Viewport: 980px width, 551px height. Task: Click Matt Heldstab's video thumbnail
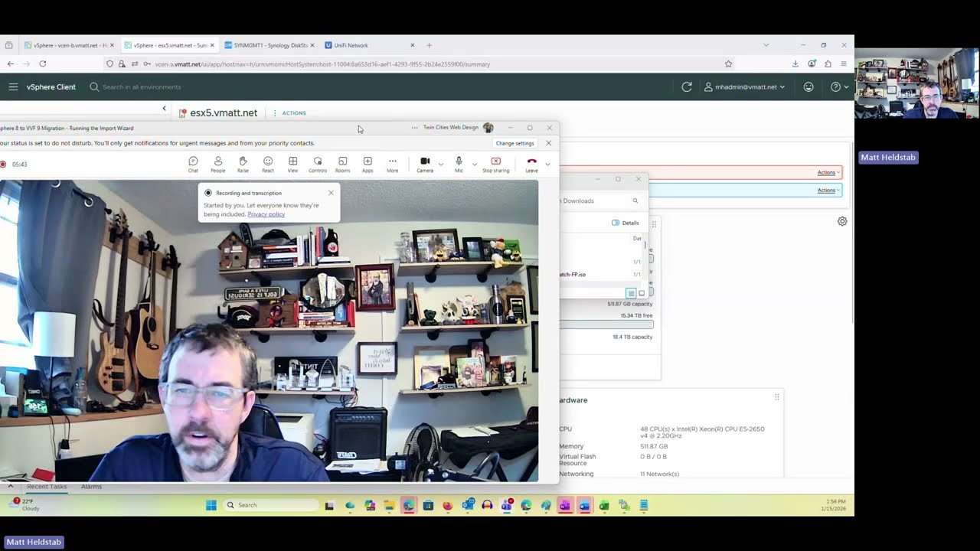coord(917,83)
